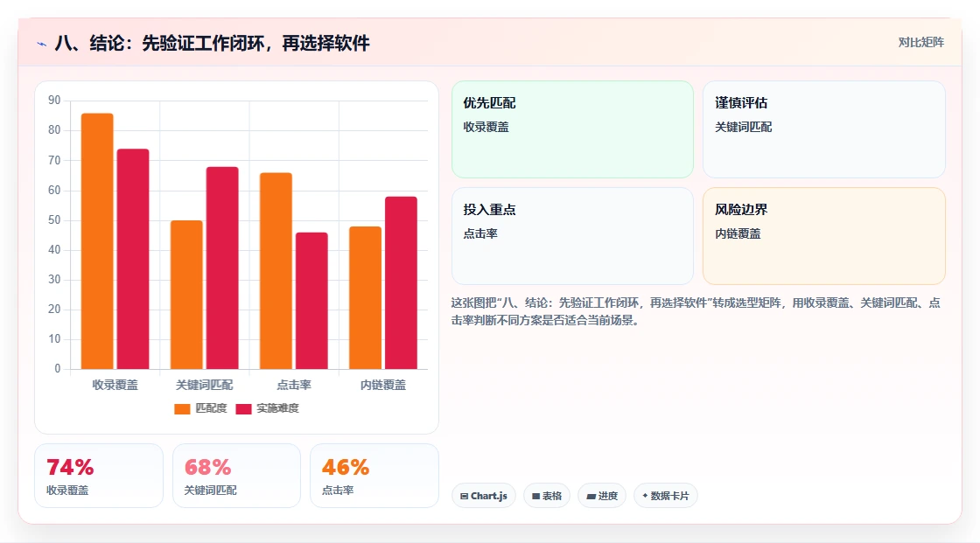Click the 对比矩阵 label in header
The image size is (980, 543).
click(x=920, y=43)
